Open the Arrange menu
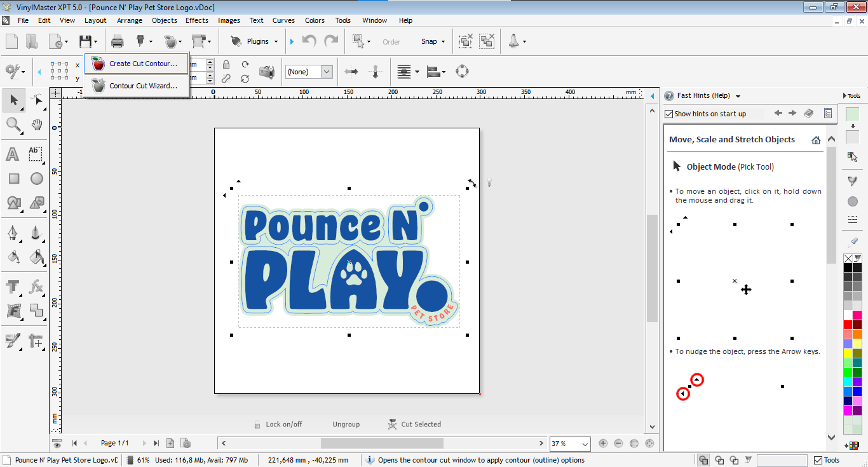This screenshot has height=467, width=868. click(130, 20)
